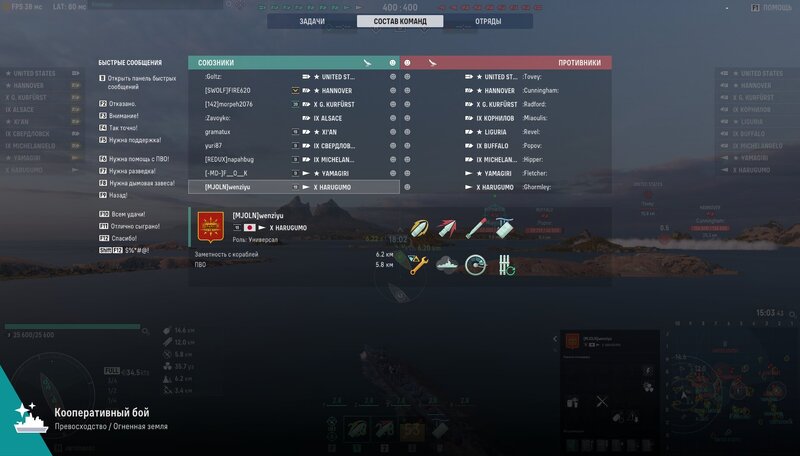The height and width of the screenshot is (456, 800).
Task: Activate the engine boost gauge icon
Action: (475, 265)
